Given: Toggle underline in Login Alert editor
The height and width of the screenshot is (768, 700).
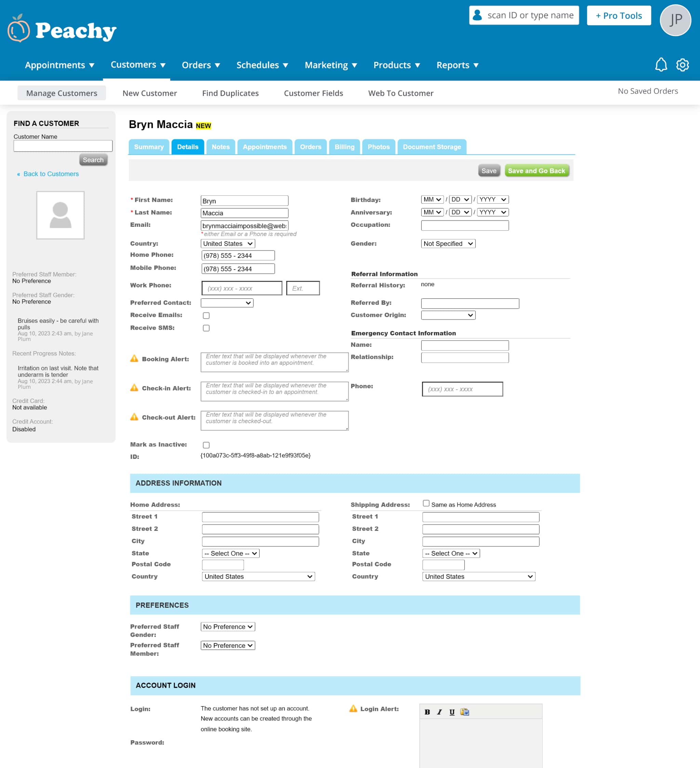Looking at the screenshot, I should coord(452,712).
